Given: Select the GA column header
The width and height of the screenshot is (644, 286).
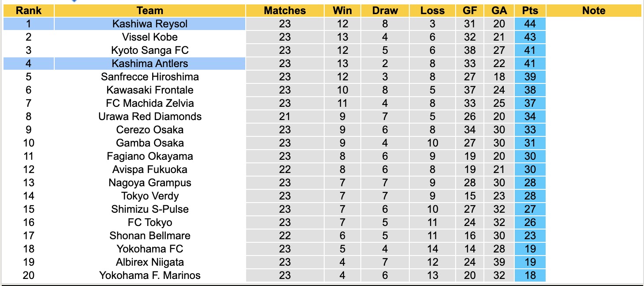Looking at the screenshot, I should coord(499,11).
